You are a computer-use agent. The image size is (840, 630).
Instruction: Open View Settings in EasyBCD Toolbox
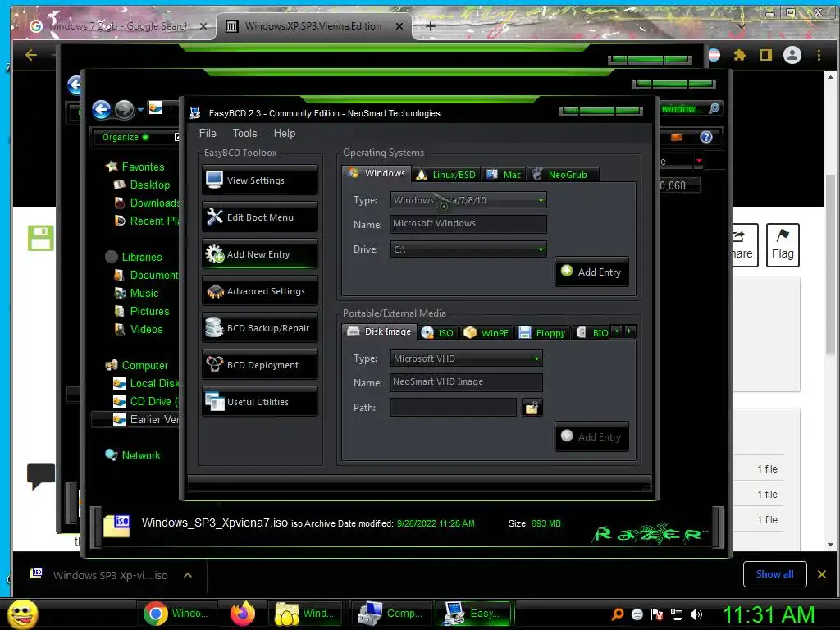[x=260, y=180]
